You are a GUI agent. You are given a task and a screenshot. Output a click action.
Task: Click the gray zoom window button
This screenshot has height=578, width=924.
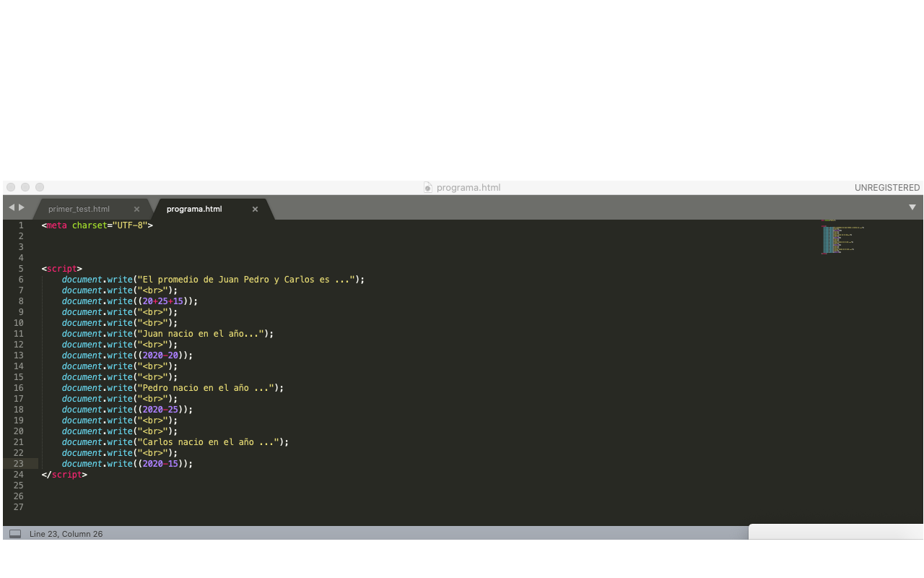coord(40,187)
